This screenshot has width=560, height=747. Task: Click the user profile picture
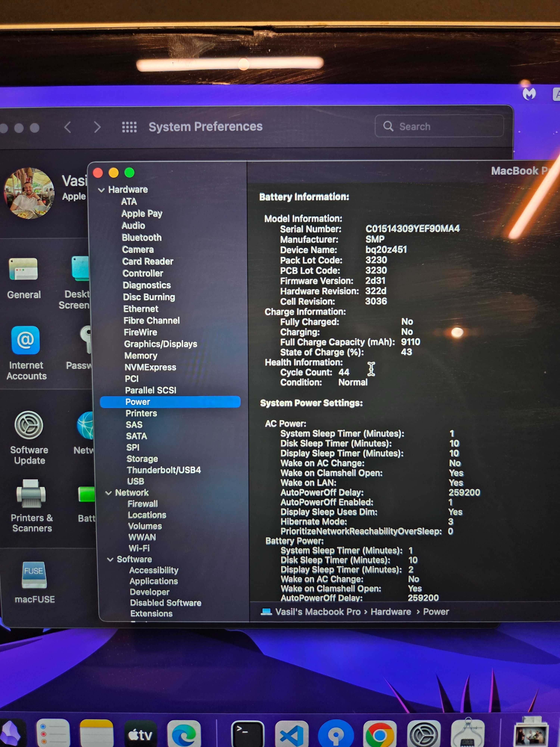[29, 193]
